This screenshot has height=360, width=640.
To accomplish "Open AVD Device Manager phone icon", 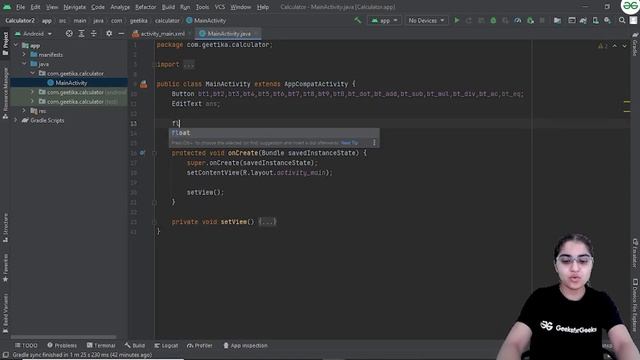I will [596, 20].
